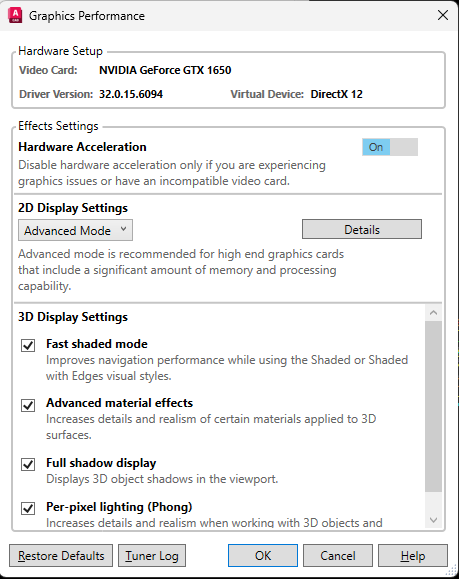
Task: Click the 3D settings scroll down arrow
Action: (x=434, y=520)
